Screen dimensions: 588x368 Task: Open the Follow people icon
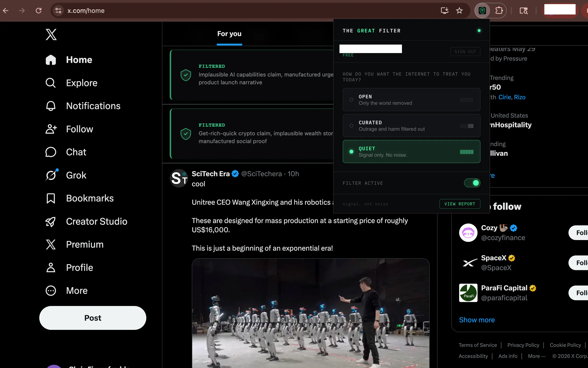coord(51,129)
